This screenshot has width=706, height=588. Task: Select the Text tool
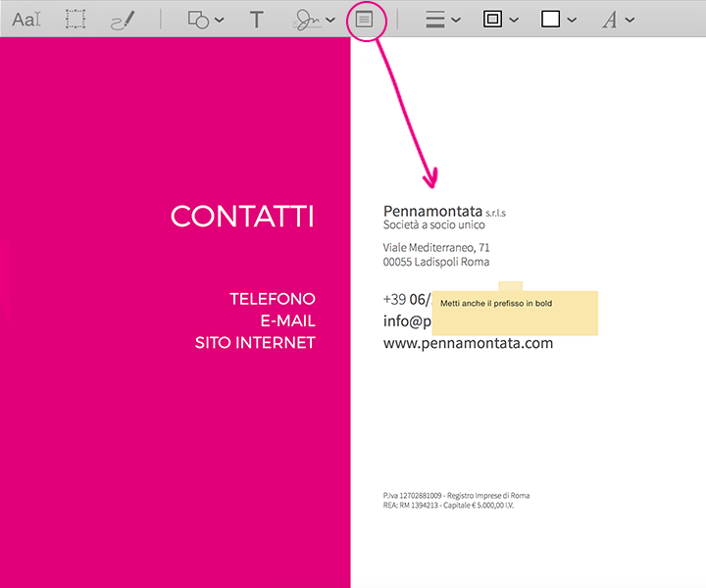(256, 20)
